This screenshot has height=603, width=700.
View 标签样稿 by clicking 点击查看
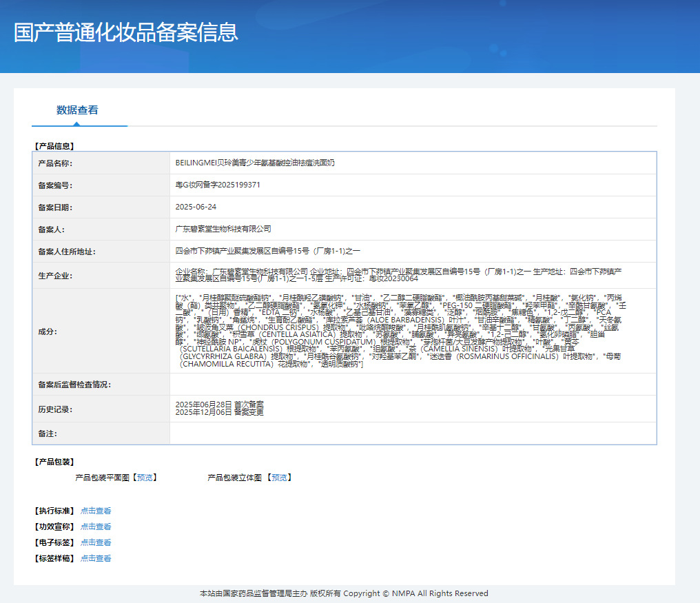coord(96,558)
